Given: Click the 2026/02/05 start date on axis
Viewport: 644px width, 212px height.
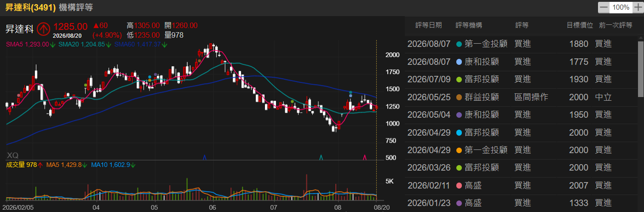Looking at the screenshot, I should pyautogui.click(x=17, y=207).
